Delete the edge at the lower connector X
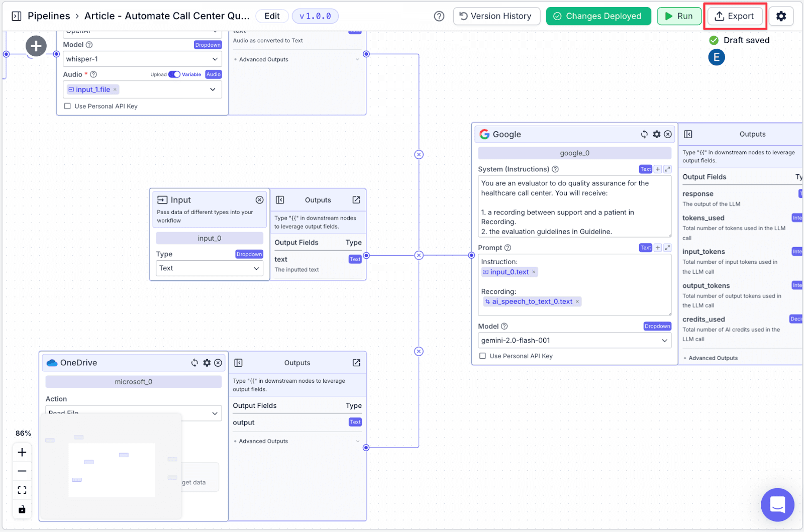This screenshot has height=532, width=804. (419, 352)
